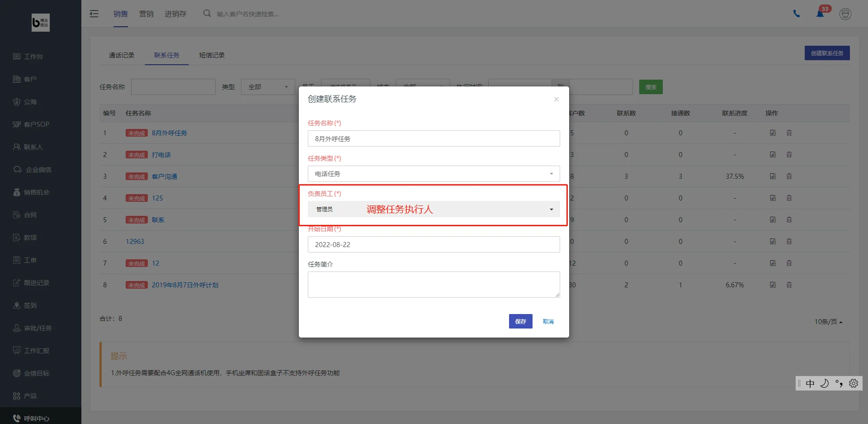Open the user avatar menu
Viewport: 868px width, 424px height.
[x=845, y=14]
